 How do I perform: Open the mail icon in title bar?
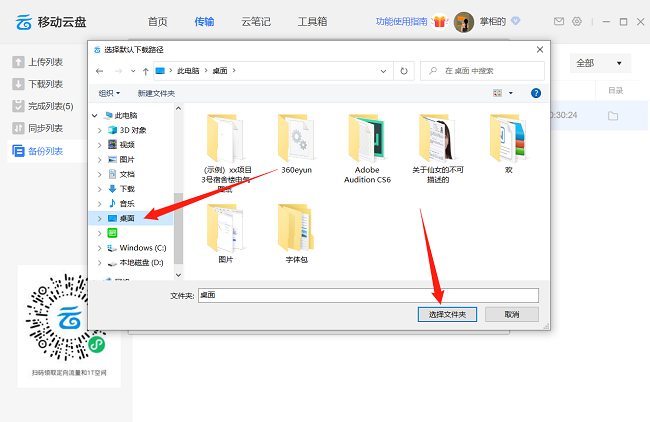[559, 21]
